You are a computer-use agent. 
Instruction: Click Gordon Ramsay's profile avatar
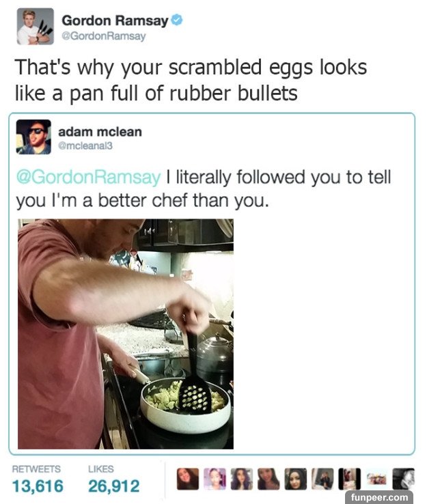(x=36, y=27)
